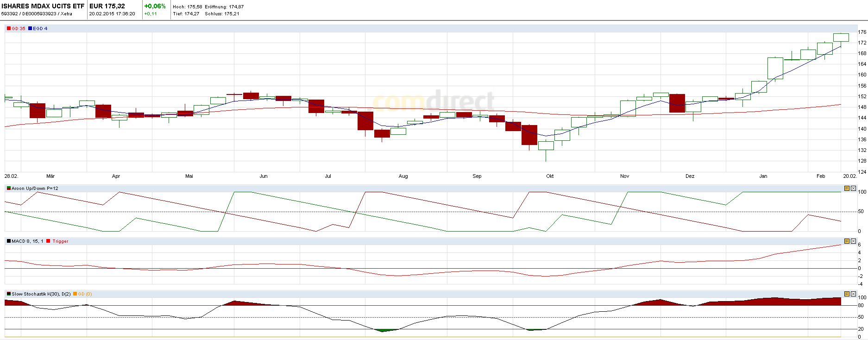Image resolution: width=868 pixels, height=340 pixels.
Task: Click the 124 price axis label
Action: point(862,172)
